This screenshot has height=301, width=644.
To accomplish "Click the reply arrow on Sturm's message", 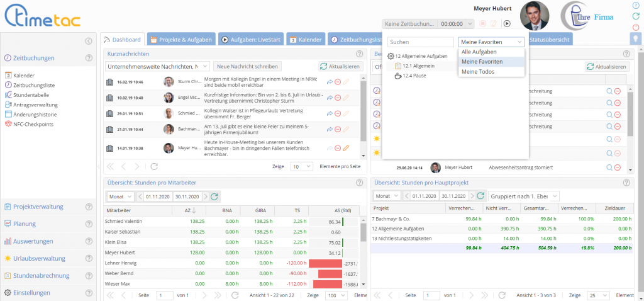I will pyautogui.click(x=330, y=82).
